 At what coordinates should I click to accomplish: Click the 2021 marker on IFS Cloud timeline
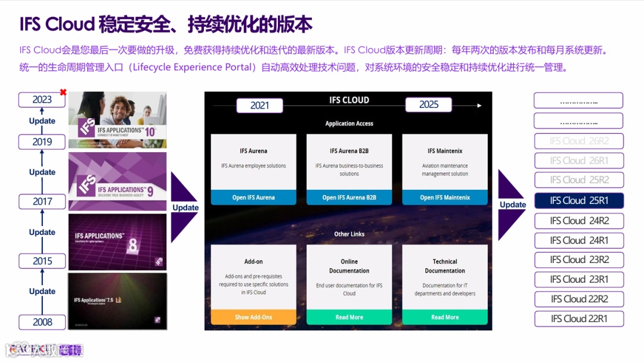259,105
